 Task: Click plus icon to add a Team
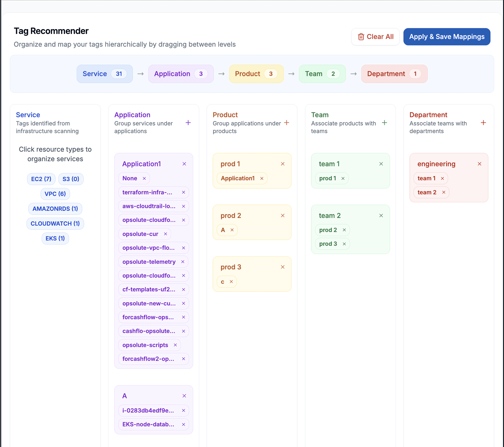pos(384,123)
